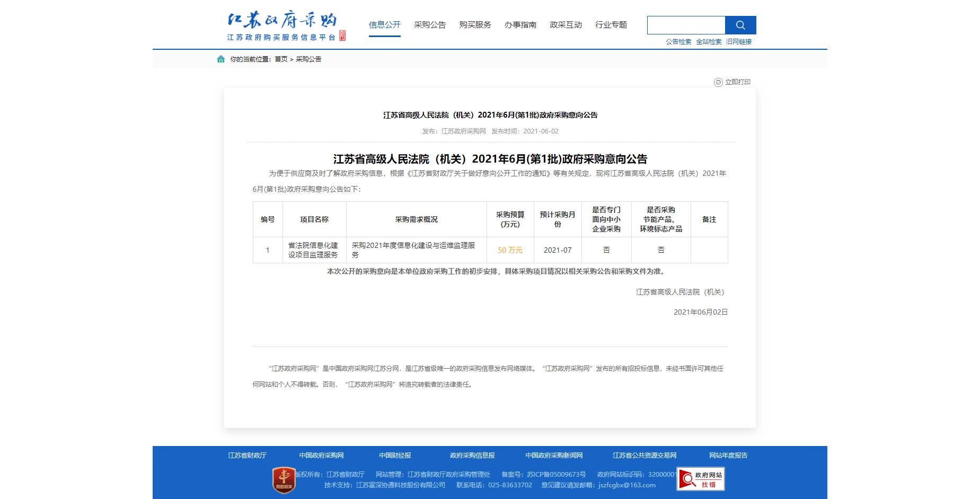Click the magnifier search button

click(740, 25)
